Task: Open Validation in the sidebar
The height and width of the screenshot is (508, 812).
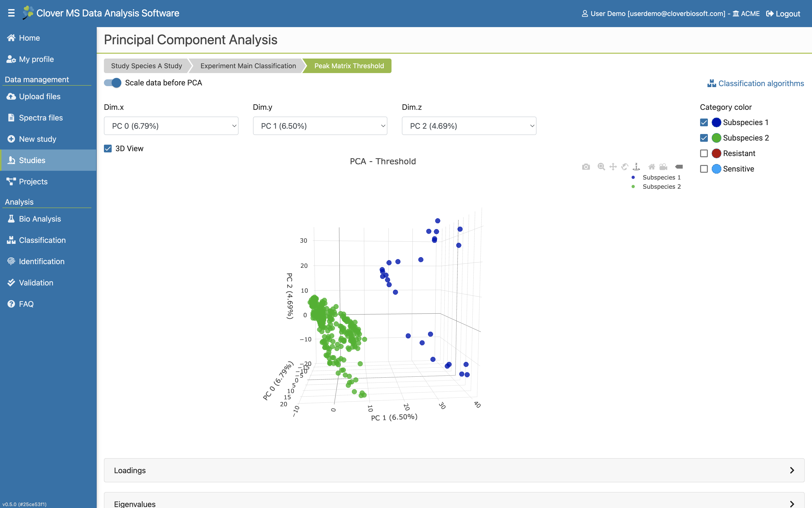Action: pyautogui.click(x=48, y=283)
